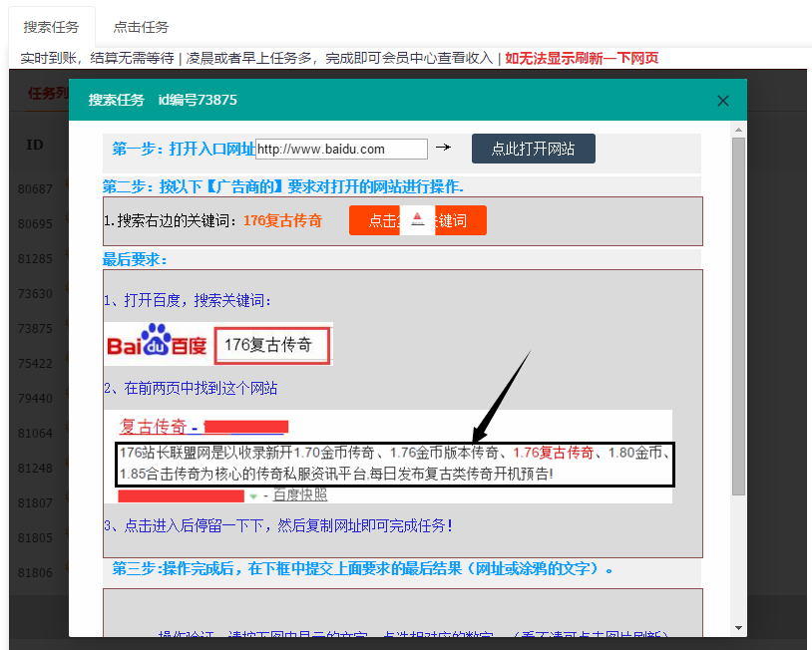Viewport: 812px width, 650px height.
Task: Click the 复古传奇 result title link
Action: click(153, 427)
